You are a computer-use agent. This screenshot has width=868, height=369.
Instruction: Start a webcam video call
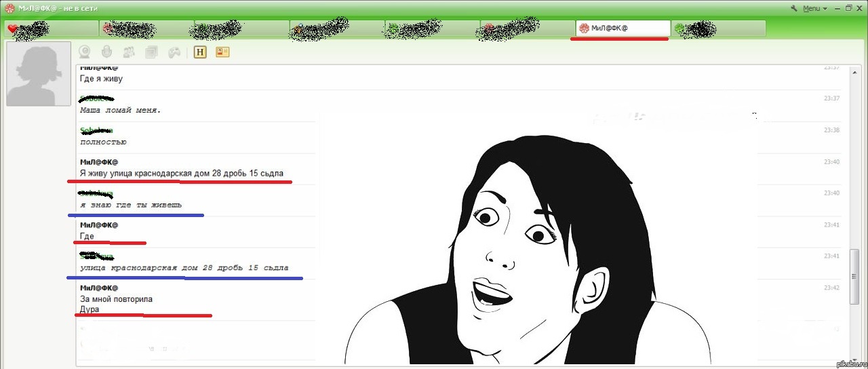(85, 52)
